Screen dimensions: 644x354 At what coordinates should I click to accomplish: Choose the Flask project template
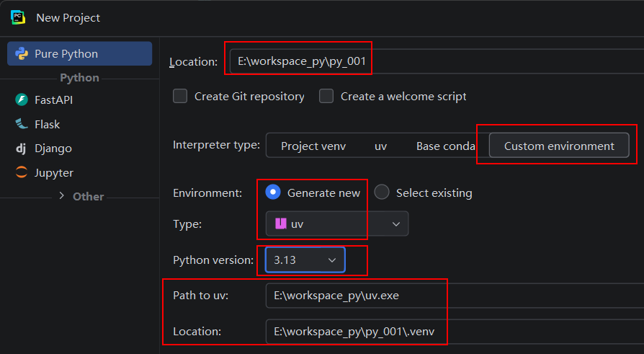(x=47, y=124)
